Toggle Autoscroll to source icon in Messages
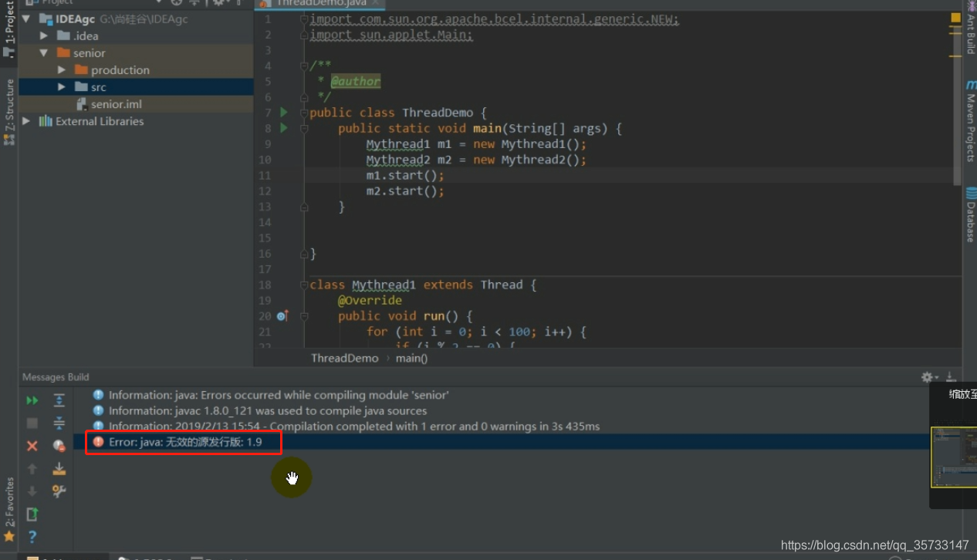This screenshot has height=560, width=977. [x=59, y=468]
